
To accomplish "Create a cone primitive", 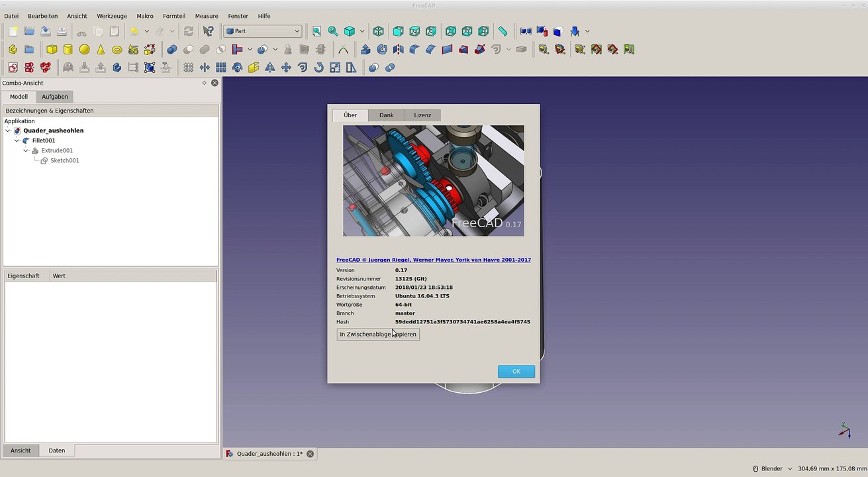I will click(101, 49).
